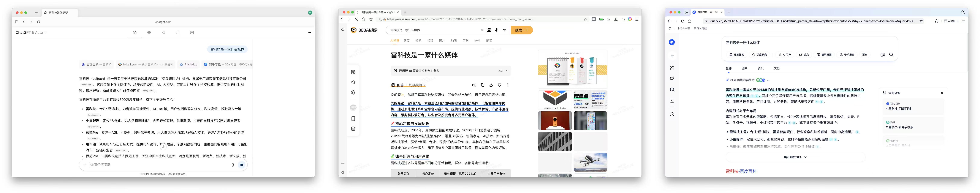Viewport: 980px width, 193px height.
Task: Open the Quark image-upload search icon
Action: coord(882,55)
